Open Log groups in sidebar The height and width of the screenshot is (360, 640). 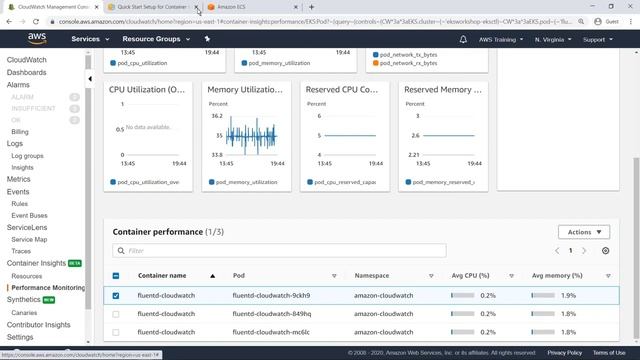[x=27, y=156]
